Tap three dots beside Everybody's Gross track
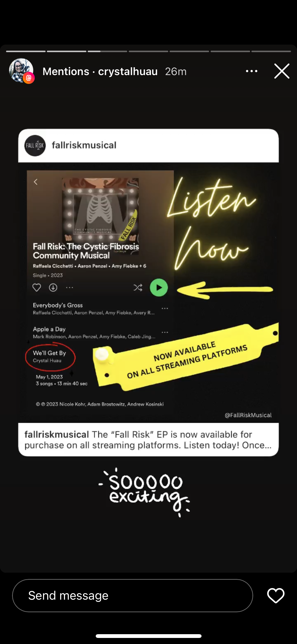The width and height of the screenshot is (297, 644). coord(165,308)
